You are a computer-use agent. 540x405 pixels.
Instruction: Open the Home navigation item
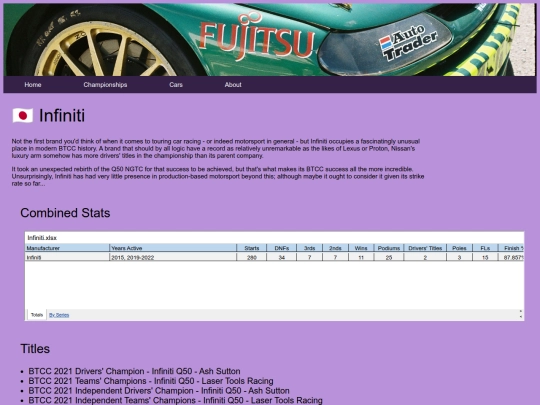coord(33,85)
